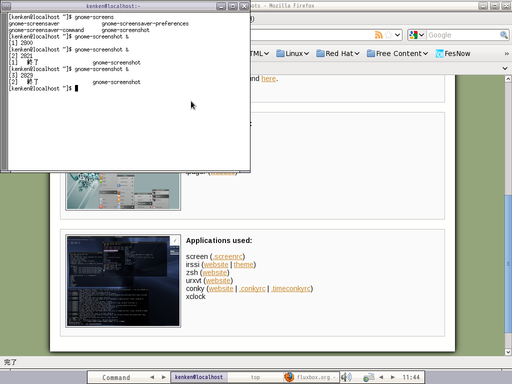Open the Free Content bookmarks folder
Screen dimensions: 512x384
tap(397, 53)
